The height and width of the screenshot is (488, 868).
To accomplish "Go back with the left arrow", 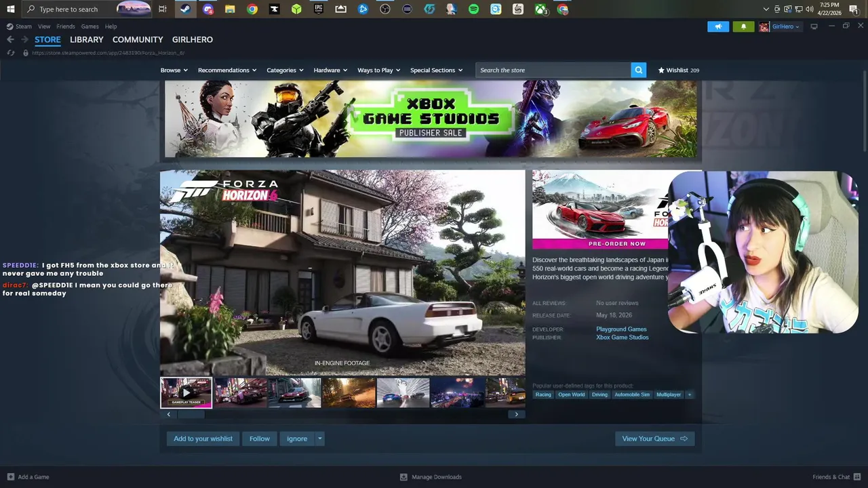I will tap(10, 39).
